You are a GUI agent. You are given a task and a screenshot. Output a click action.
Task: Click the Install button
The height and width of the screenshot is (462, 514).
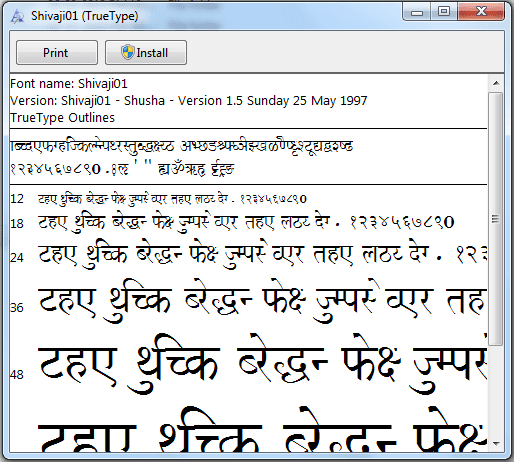(x=146, y=53)
